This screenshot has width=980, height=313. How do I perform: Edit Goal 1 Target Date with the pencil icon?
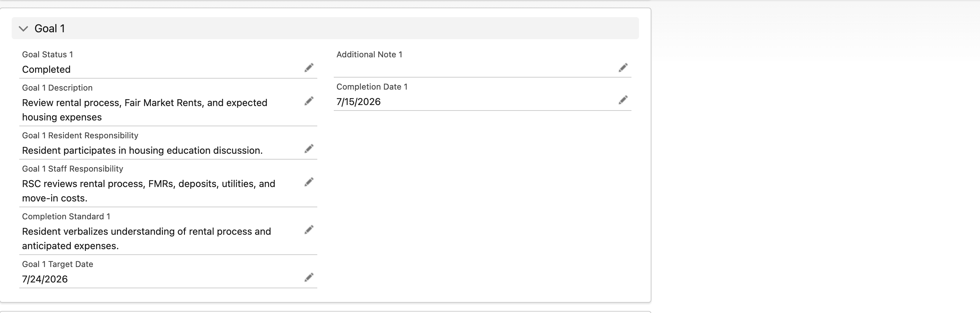(309, 277)
